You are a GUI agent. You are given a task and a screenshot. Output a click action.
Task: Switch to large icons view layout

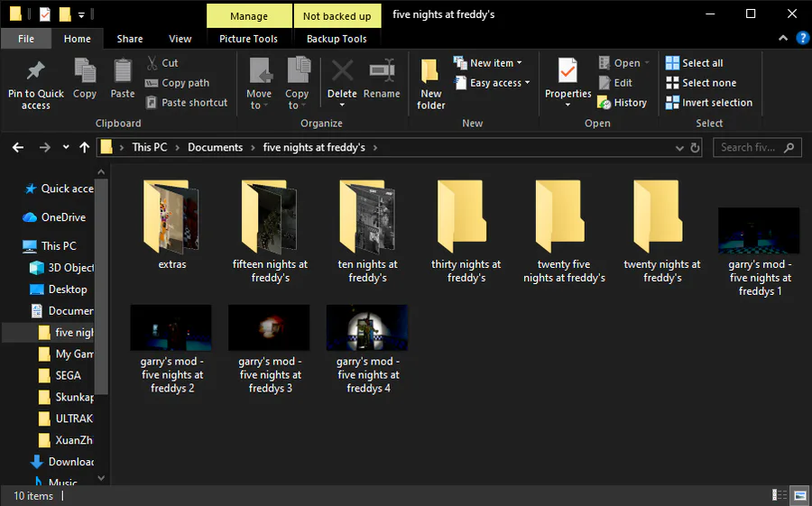pyautogui.click(x=800, y=496)
